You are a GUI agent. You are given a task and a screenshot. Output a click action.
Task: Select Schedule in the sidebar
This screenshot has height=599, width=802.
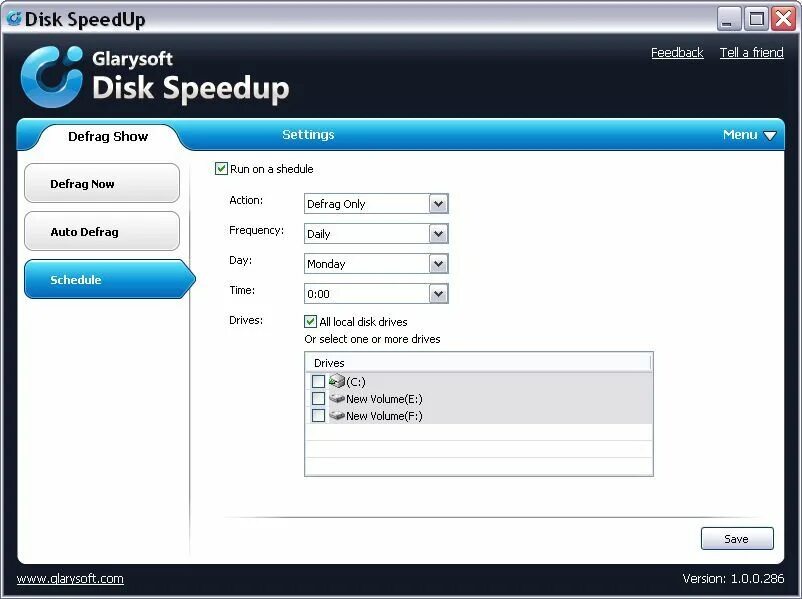tap(109, 279)
